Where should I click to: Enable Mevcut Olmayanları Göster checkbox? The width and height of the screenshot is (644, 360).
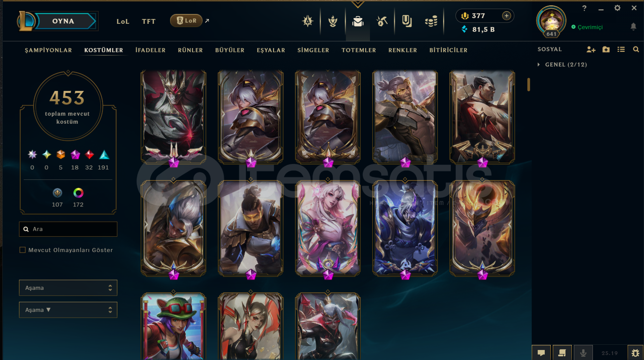(22, 250)
